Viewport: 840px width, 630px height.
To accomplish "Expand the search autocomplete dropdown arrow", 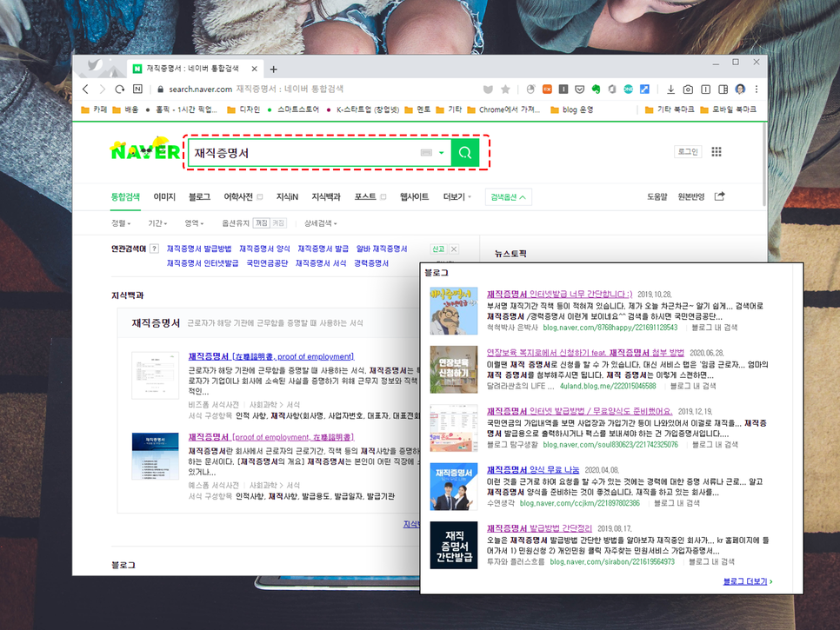I will point(442,153).
